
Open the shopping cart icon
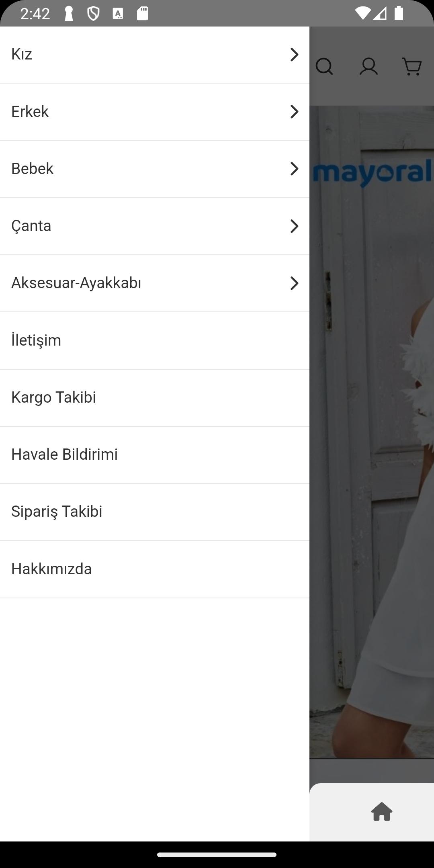[x=412, y=67]
